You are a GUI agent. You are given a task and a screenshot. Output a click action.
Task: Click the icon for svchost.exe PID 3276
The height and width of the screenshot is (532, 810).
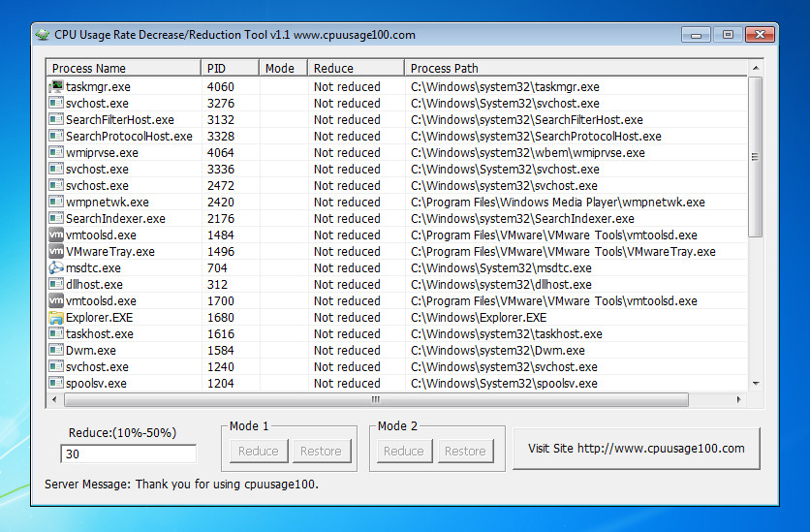[x=56, y=103]
